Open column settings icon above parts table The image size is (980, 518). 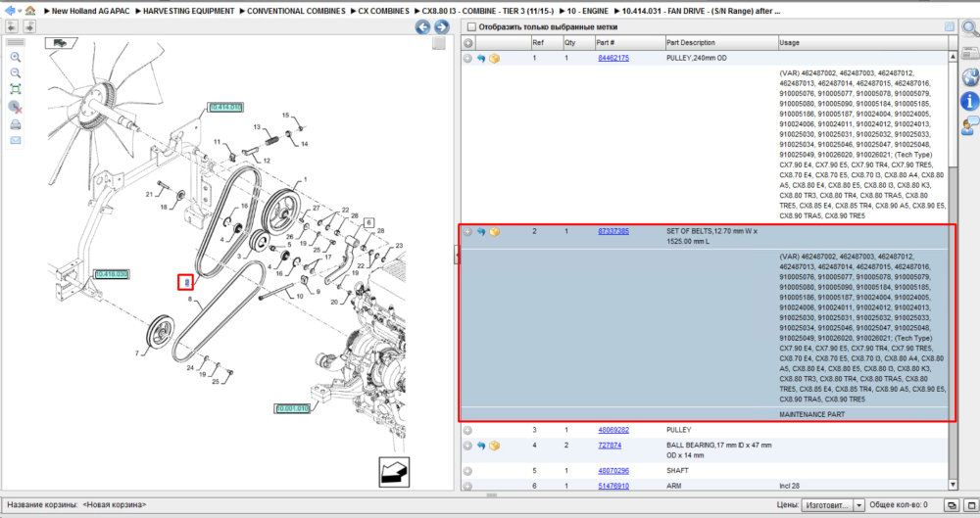(950, 26)
